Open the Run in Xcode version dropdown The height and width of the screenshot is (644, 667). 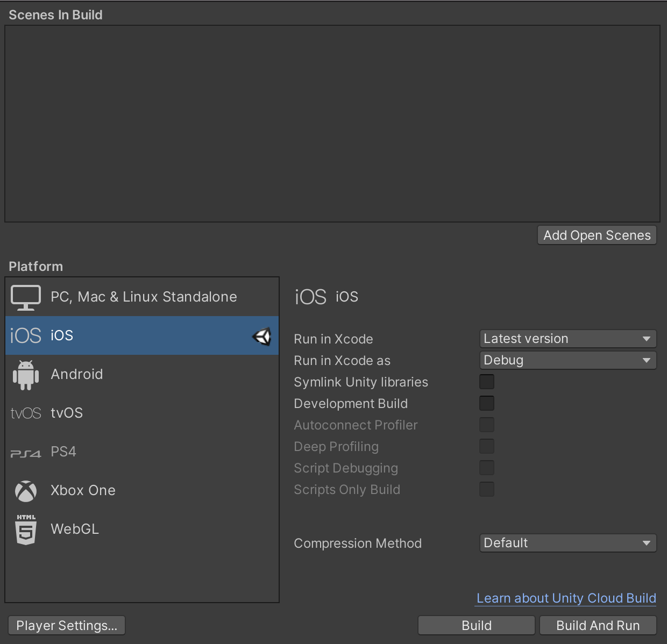click(567, 339)
